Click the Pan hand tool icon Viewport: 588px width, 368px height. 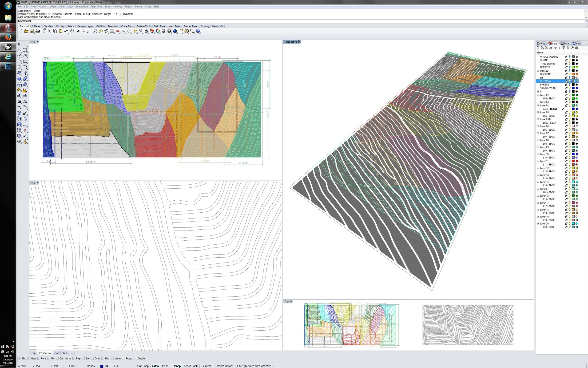coord(72,31)
